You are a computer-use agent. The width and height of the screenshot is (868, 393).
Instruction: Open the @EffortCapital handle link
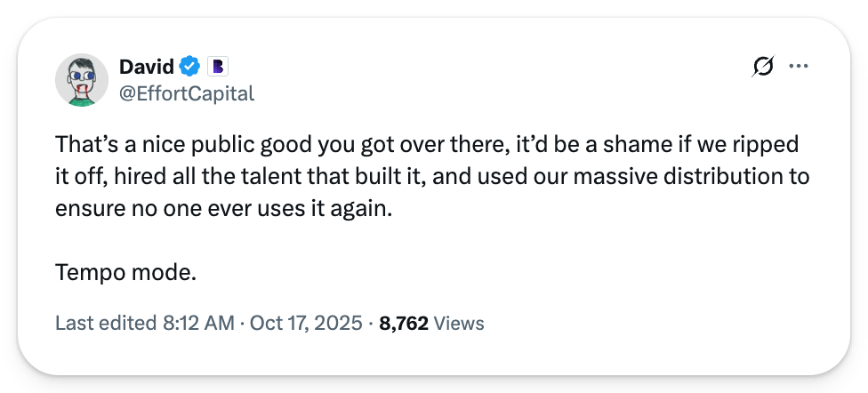pyautogui.click(x=186, y=92)
